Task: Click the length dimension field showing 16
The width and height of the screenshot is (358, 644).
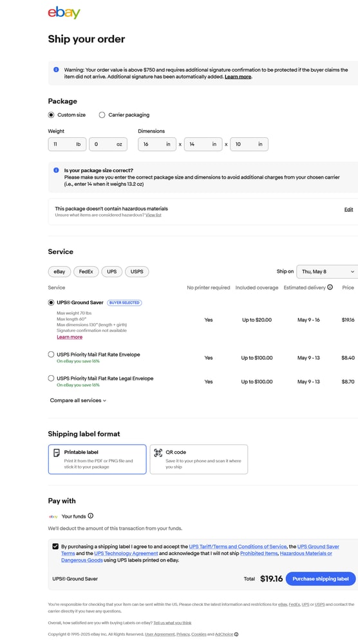Action: pyautogui.click(x=157, y=144)
